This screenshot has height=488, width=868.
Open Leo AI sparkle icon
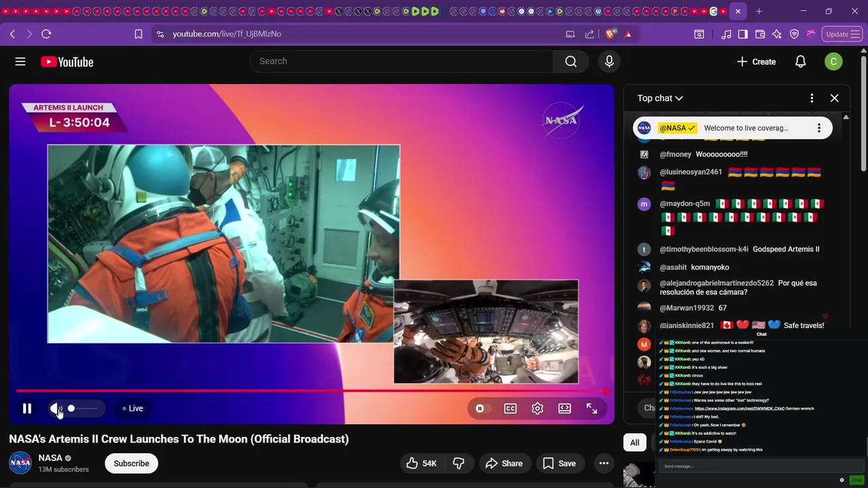(777, 34)
